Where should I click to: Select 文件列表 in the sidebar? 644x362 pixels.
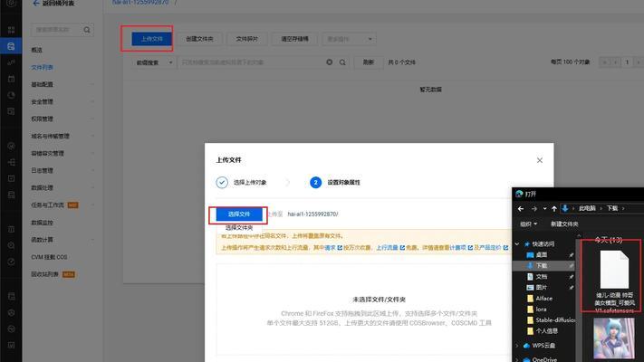pos(43,67)
